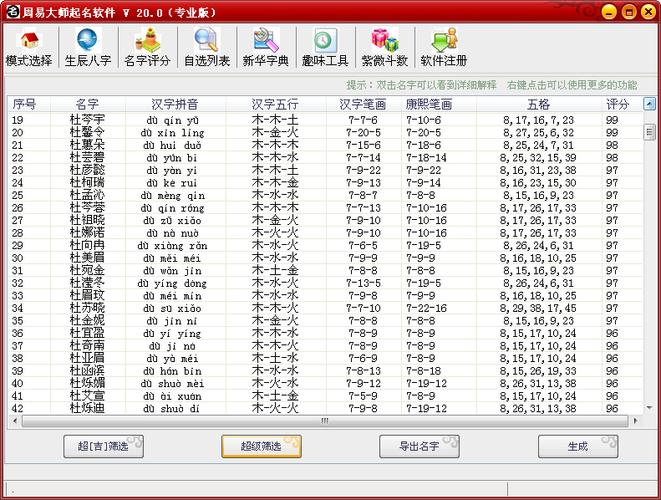Select name 杜函滨 in row 39
661x500 pixels.
pyautogui.click(x=87, y=371)
